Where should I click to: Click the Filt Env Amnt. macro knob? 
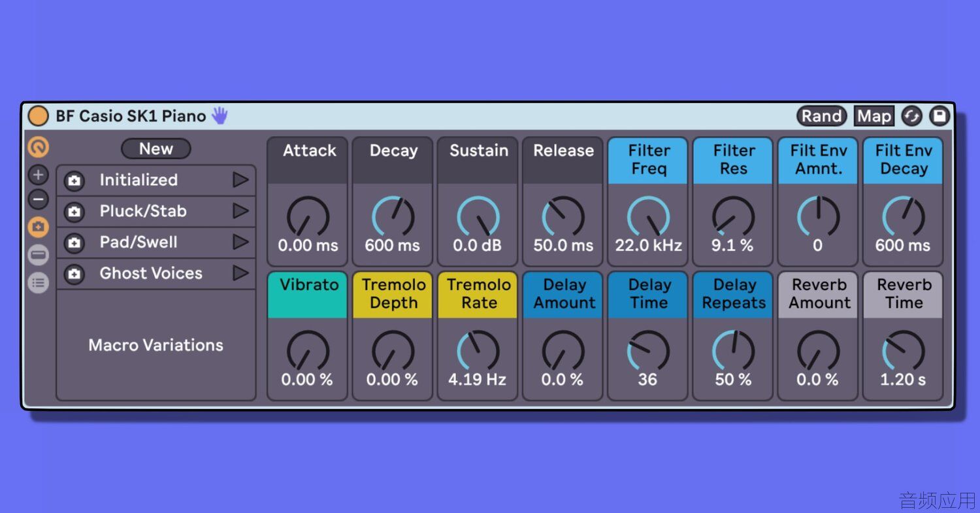(x=818, y=217)
